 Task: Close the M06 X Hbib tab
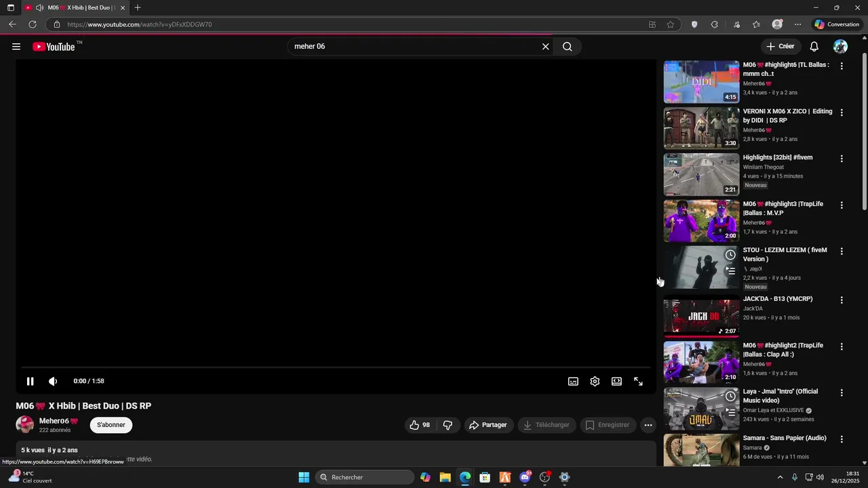[123, 7]
